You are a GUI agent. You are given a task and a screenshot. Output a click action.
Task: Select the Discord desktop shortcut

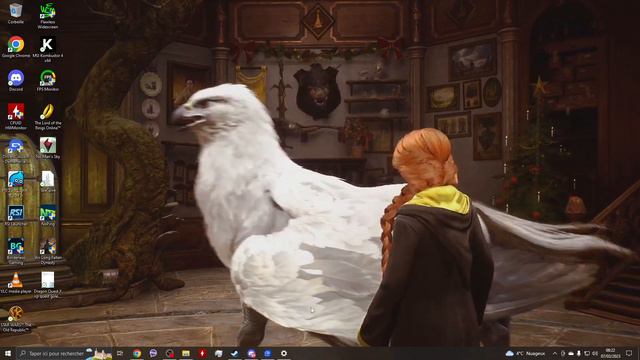16,80
